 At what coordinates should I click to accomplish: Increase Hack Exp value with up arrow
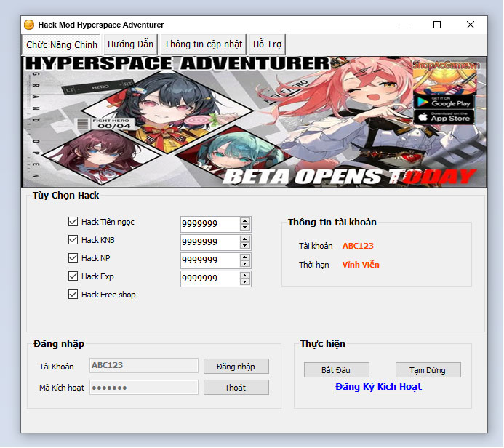coord(245,276)
